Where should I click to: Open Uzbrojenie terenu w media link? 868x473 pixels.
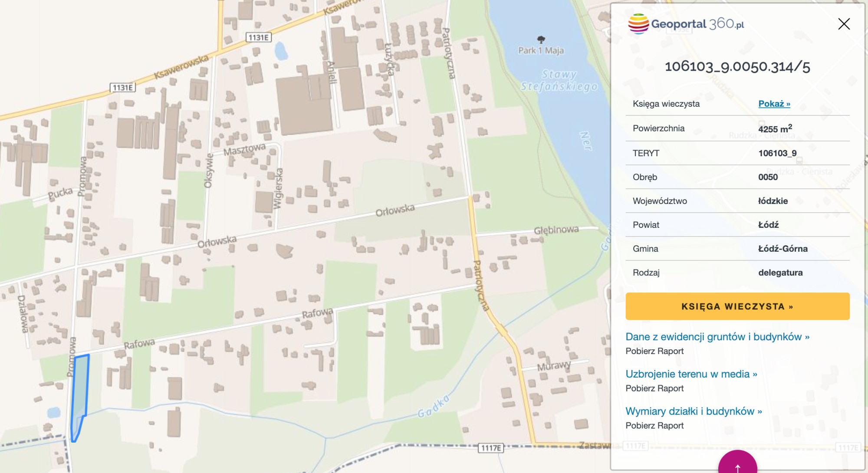(691, 374)
